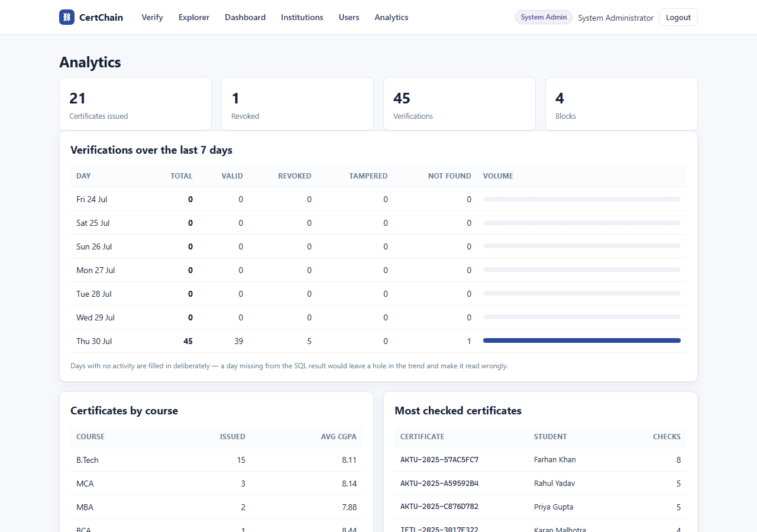Screen dimensions: 757x532
Task: Open the Verify page
Action: 152,18
